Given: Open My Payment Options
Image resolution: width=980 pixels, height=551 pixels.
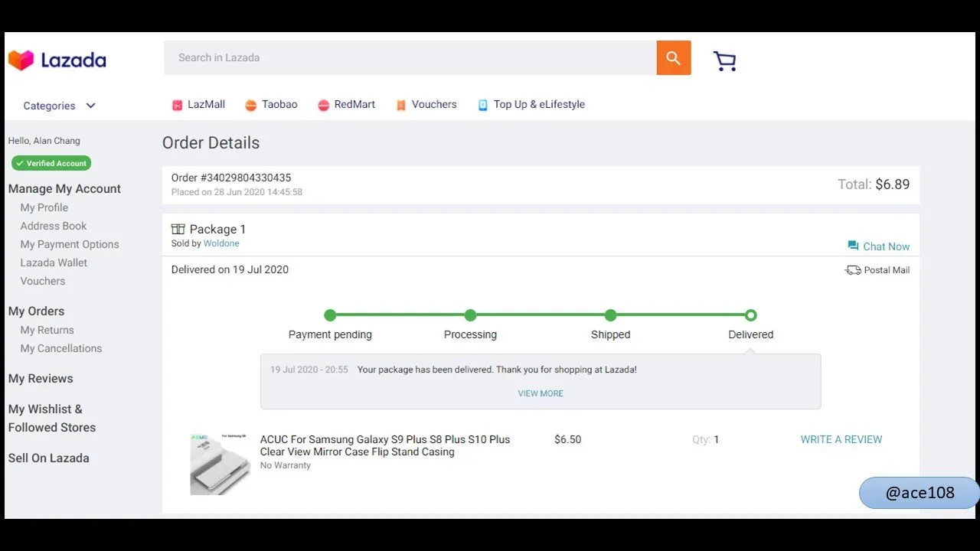Looking at the screenshot, I should pos(70,244).
